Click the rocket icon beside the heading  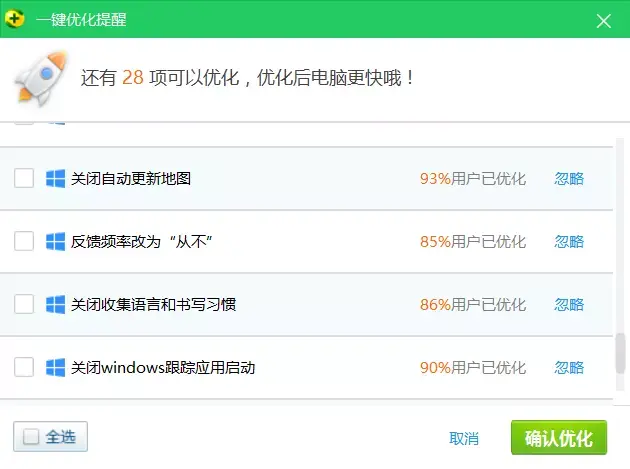41,79
